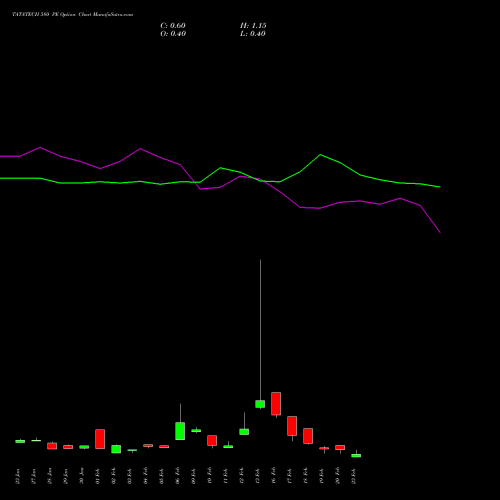
Task: Click the '18 Feb' date axis label
Action: pos(306,476)
